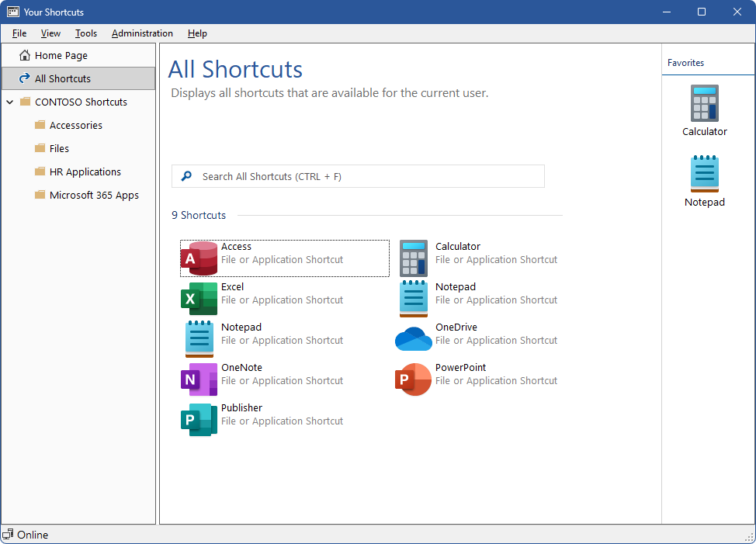Collapse the CONTOSO Shortcuts tree node
This screenshot has width=756, height=544.
tap(9, 102)
